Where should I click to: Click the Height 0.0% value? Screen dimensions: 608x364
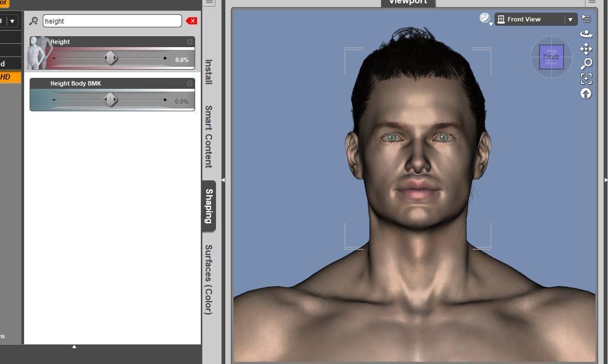click(x=181, y=60)
